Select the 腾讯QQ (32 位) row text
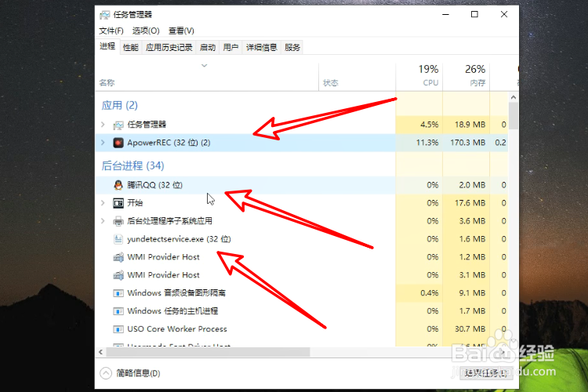The height and width of the screenshot is (392, 588). click(155, 185)
